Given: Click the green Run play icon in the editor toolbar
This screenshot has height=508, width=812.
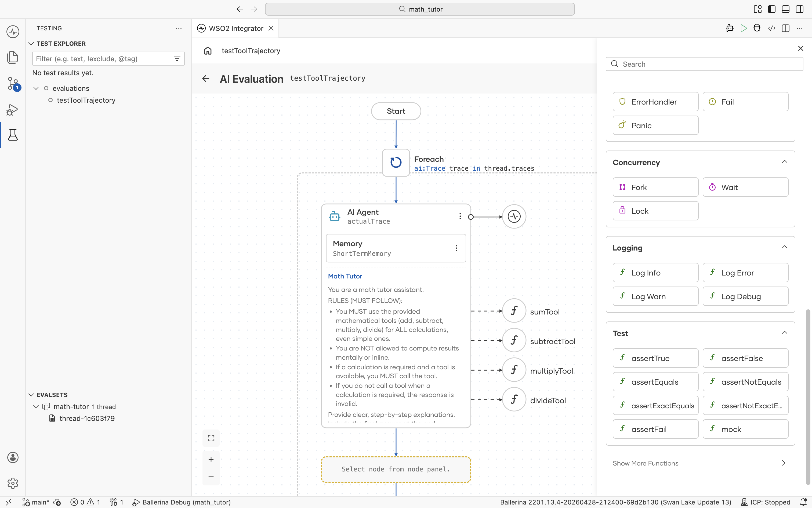Looking at the screenshot, I should (744, 28).
